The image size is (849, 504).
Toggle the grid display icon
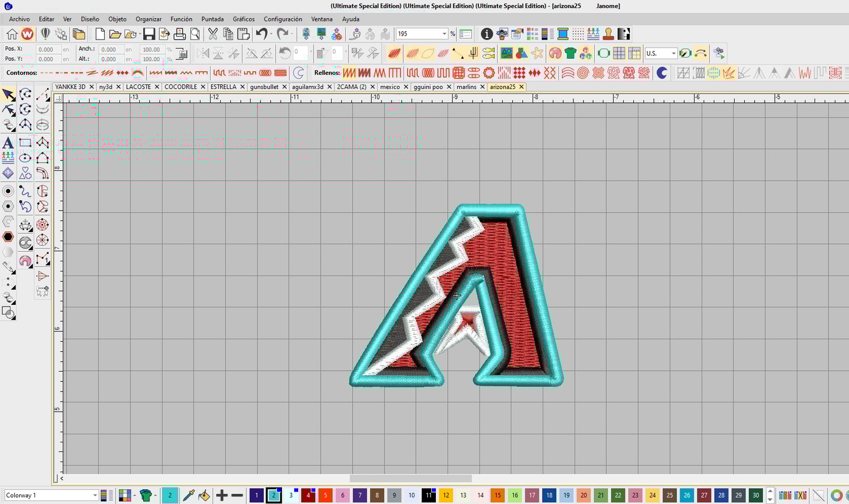click(619, 53)
